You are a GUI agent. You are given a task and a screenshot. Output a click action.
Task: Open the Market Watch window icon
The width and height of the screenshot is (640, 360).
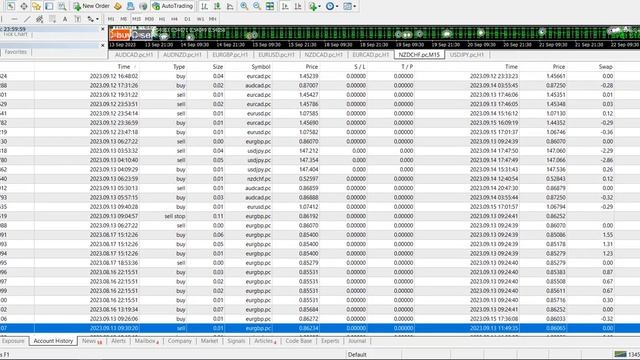click(x=11, y=6)
